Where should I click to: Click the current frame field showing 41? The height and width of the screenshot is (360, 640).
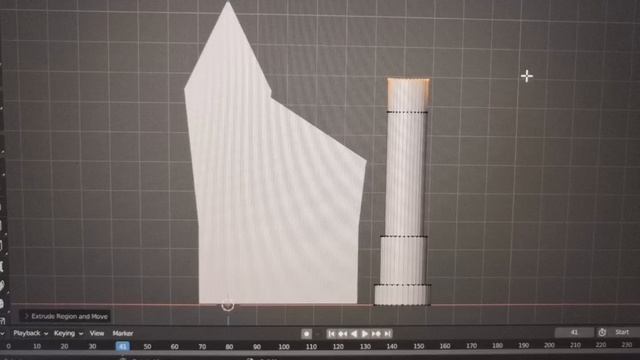click(574, 333)
